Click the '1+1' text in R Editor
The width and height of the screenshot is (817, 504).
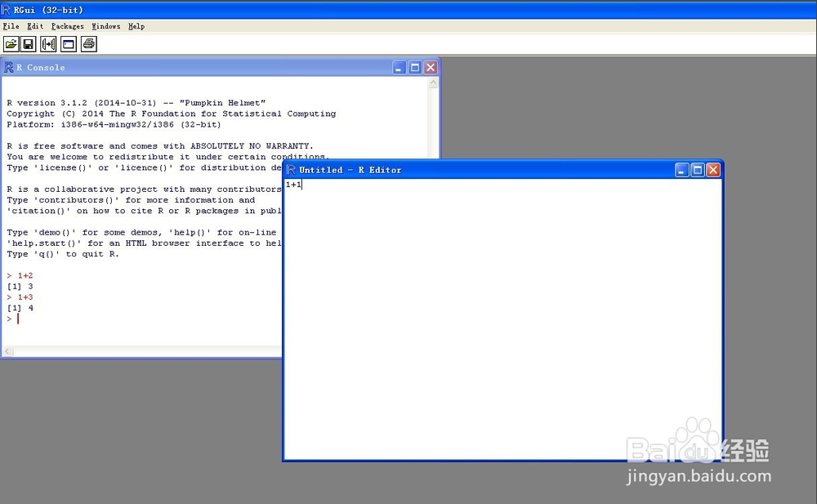click(293, 185)
